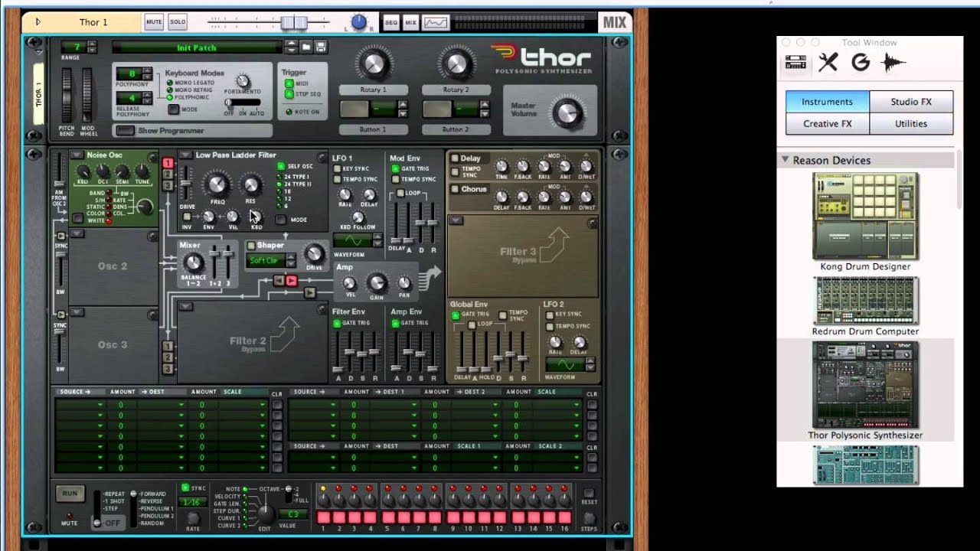Select the device palette rack icon in Tool Window
The image size is (980, 551).
795,63
